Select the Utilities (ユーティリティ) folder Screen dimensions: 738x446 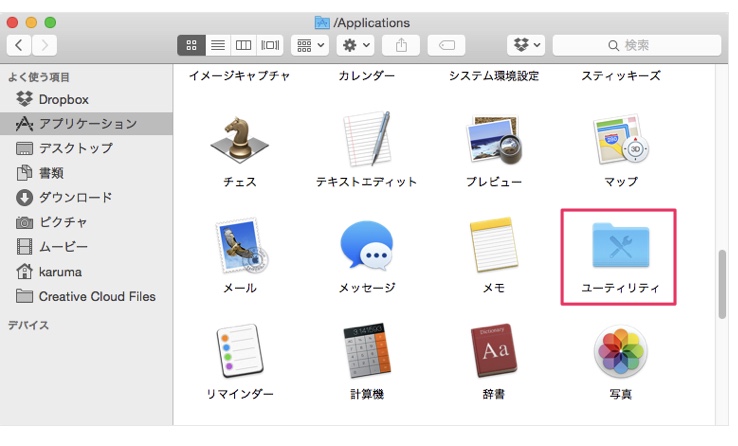pos(620,255)
